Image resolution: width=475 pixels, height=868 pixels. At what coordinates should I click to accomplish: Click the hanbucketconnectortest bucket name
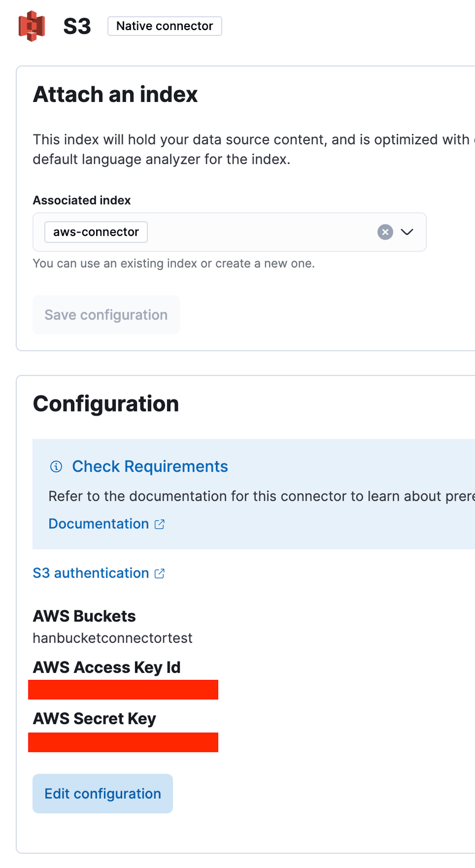point(113,638)
